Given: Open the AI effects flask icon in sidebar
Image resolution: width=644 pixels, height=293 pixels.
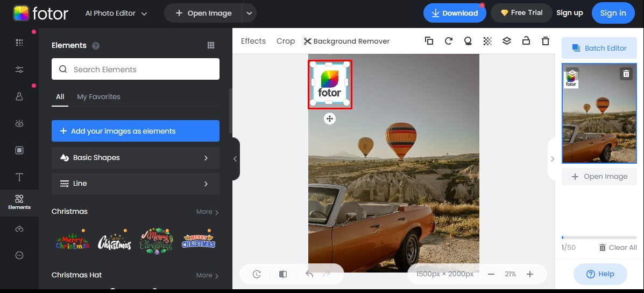Looking at the screenshot, I should tap(19, 96).
